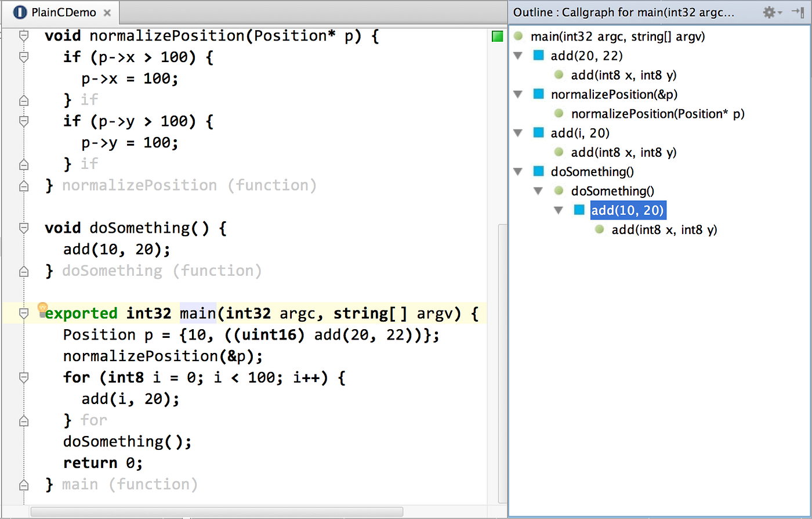The image size is (812, 519).
Task: Collapse the add(i, 20) call node
Action: [518, 134]
